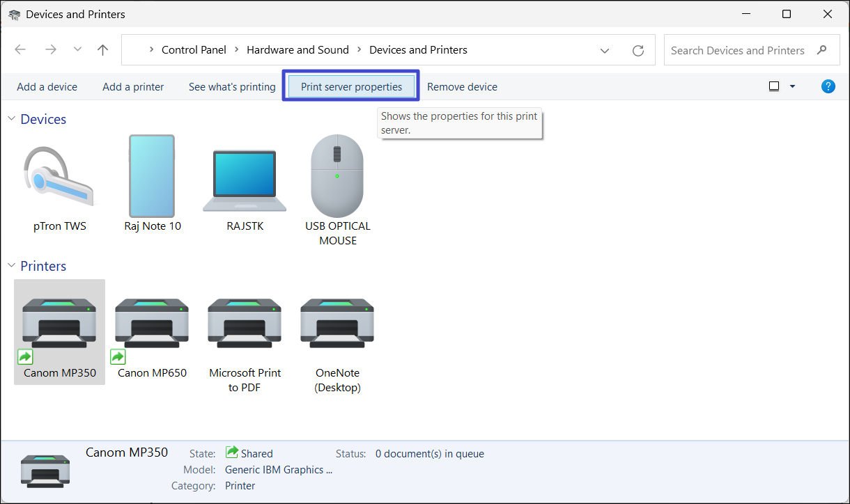
Task: Click Add a printer in toolbar
Action: (133, 87)
